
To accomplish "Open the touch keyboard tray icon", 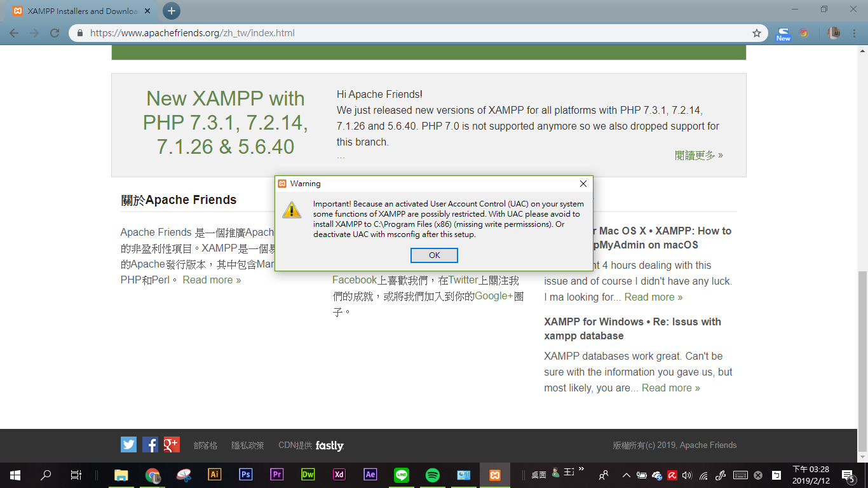I will click(x=740, y=475).
